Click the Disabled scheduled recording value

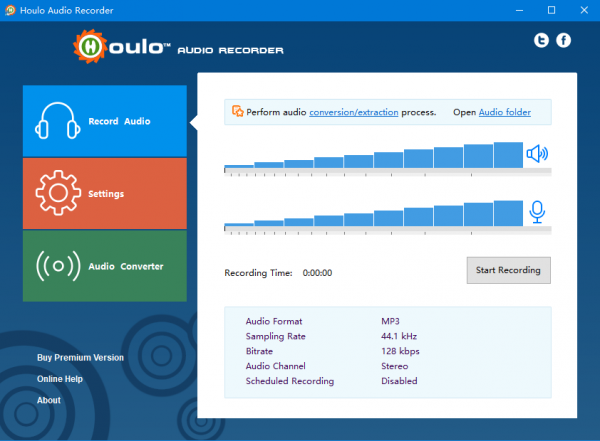[x=399, y=381]
